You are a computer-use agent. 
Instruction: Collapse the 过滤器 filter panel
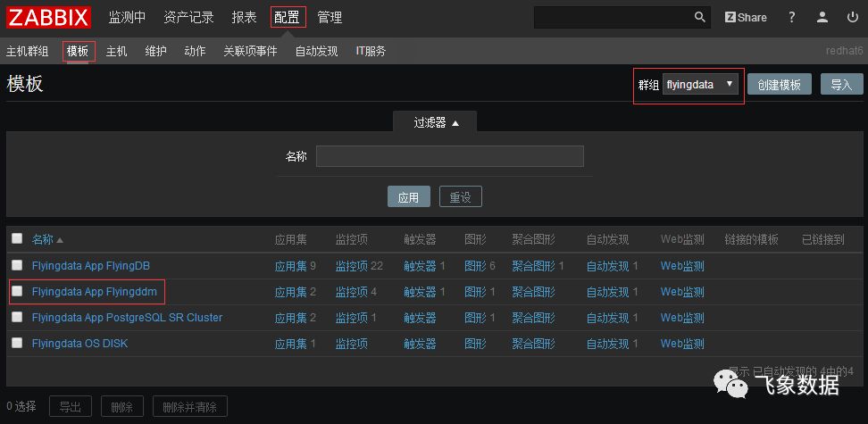point(435,122)
